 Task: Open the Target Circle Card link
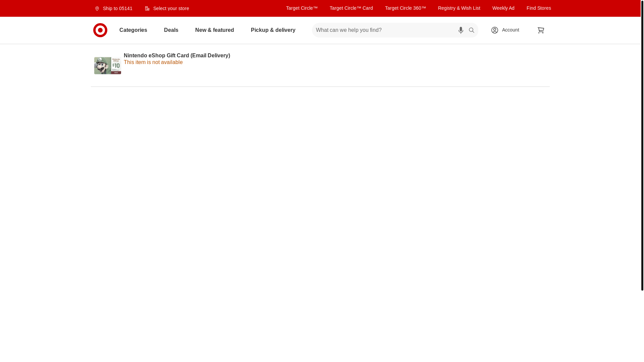[351, 8]
